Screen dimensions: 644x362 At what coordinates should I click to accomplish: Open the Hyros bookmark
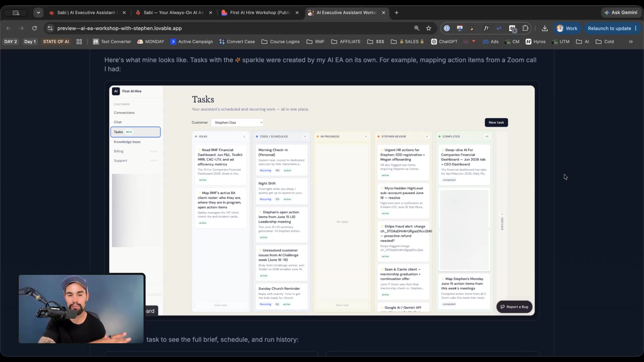536,42
